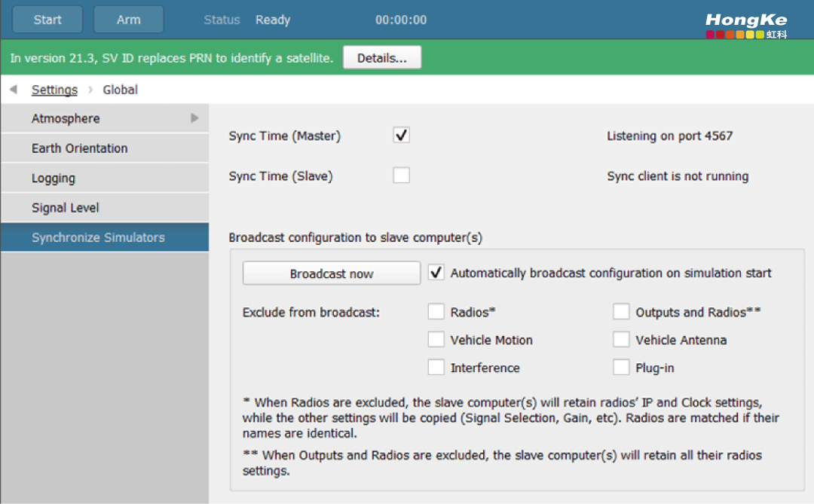The image size is (814, 504).
Task: Expand the Atmosphere submenu arrow
Action: (x=194, y=118)
